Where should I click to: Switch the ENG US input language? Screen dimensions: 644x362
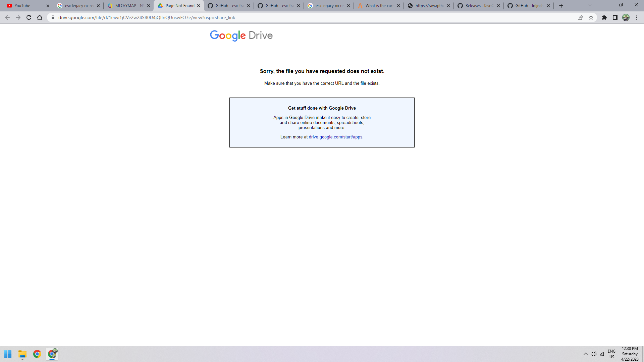(612, 354)
